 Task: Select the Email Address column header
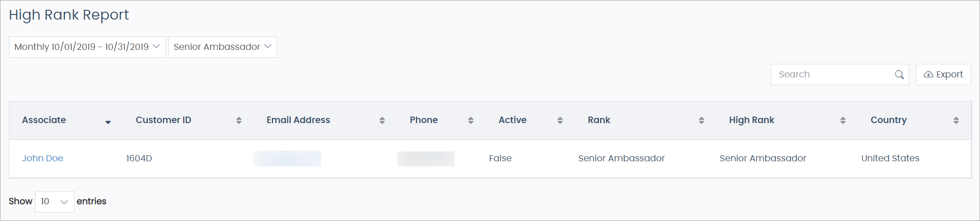(x=298, y=120)
